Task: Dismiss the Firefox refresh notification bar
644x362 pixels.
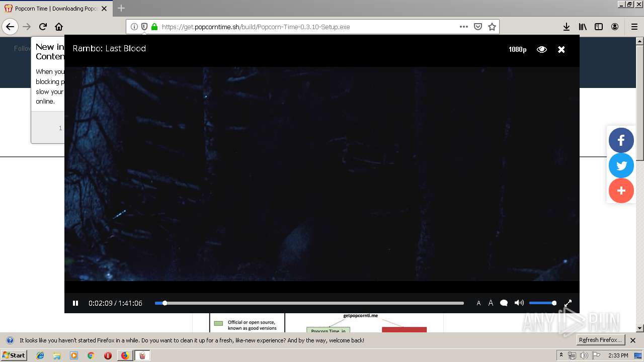Action: point(633,340)
